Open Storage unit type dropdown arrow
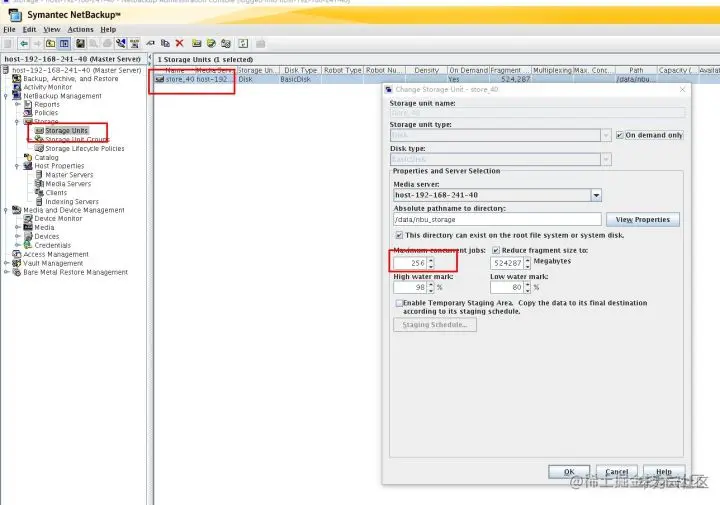Screen dimensions: 720x505 606,135
